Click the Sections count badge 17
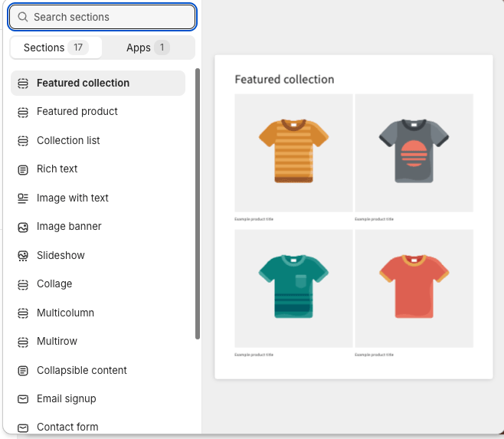Viewport: 504px width, 439px height. [x=78, y=48]
